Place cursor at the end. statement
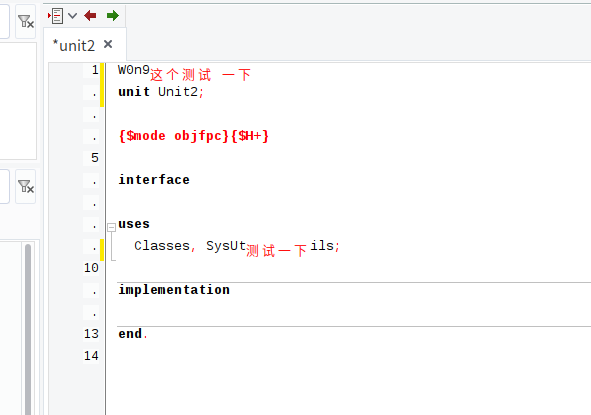The height and width of the screenshot is (415, 591). pos(133,334)
